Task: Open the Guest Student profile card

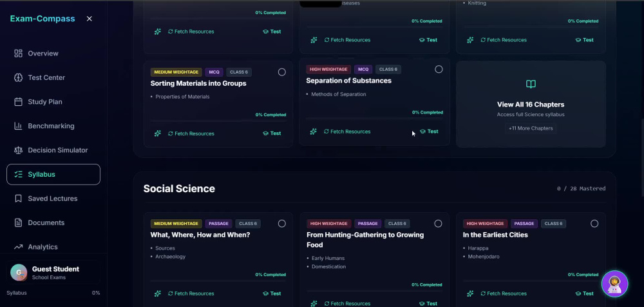Action: coord(53,272)
